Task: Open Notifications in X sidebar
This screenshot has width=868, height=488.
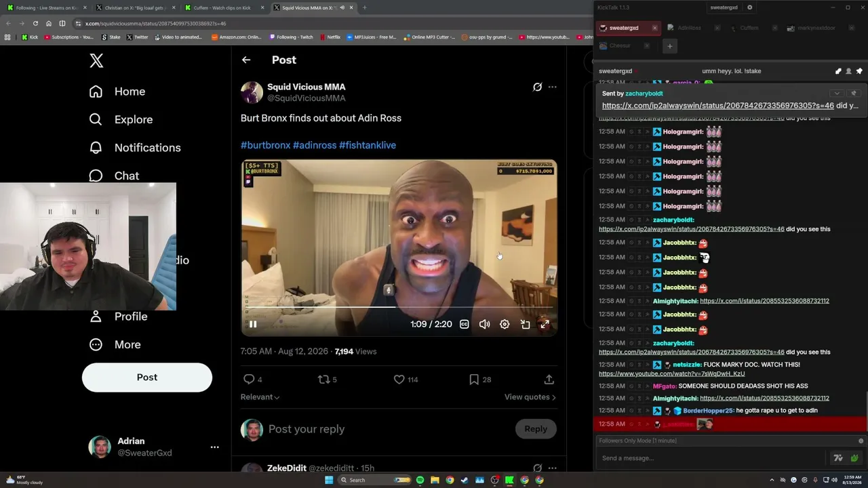Action: tap(135, 148)
